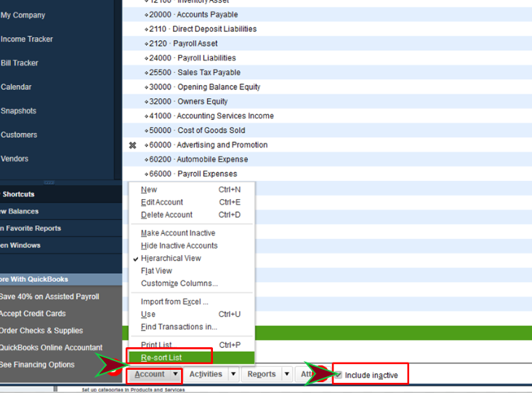The image size is (532, 393).
Task: Select Make Account Inactive
Action: [192, 233]
